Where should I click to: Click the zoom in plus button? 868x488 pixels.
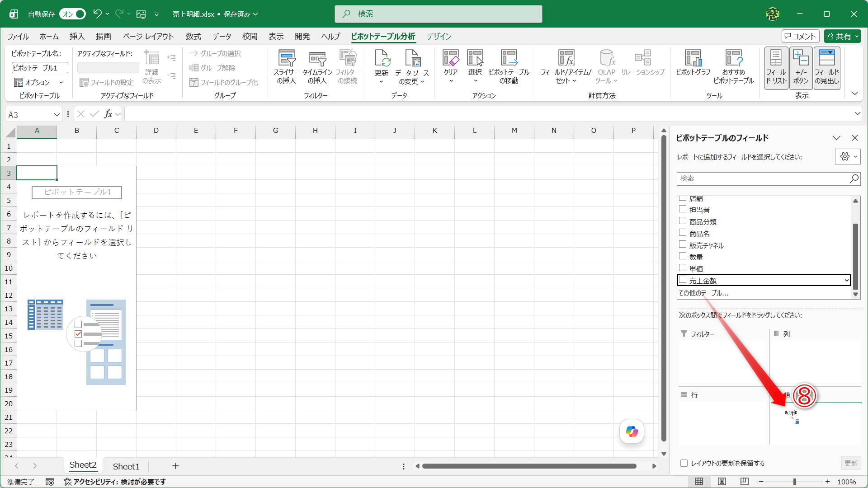click(x=827, y=482)
